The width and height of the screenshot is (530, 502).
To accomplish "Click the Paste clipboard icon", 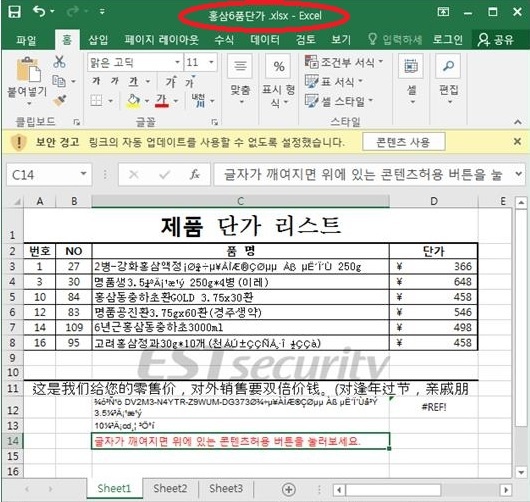I will [x=28, y=69].
